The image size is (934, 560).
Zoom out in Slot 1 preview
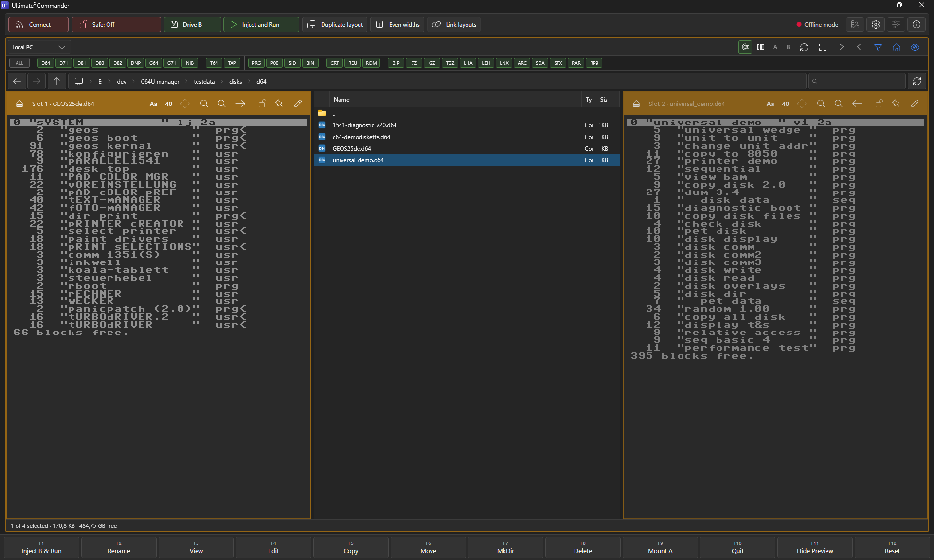point(204,104)
